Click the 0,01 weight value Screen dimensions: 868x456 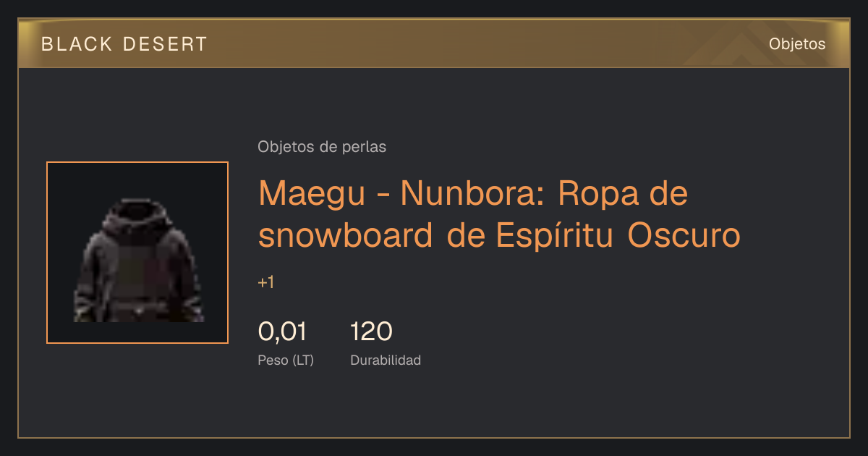point(282,332)
